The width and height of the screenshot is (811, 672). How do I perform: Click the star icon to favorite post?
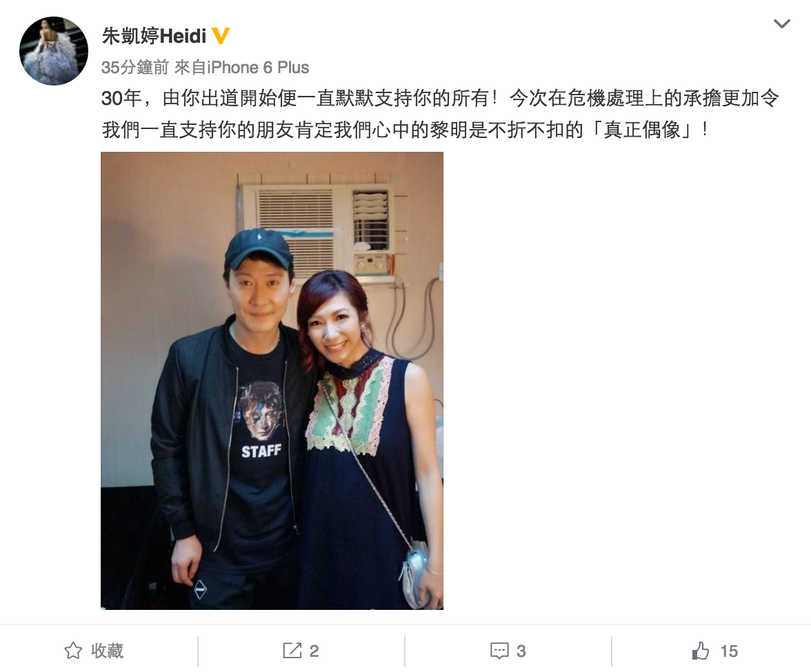[x=73, y=651]
